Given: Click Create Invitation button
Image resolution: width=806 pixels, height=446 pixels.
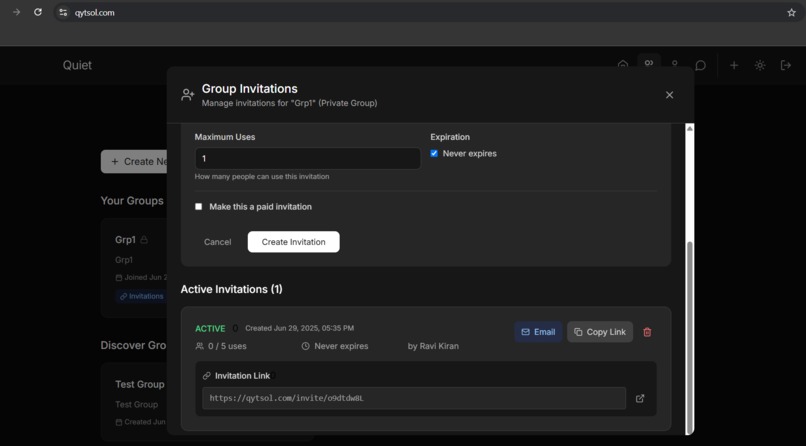Looking at the screenshot, I should click(294, 242).
